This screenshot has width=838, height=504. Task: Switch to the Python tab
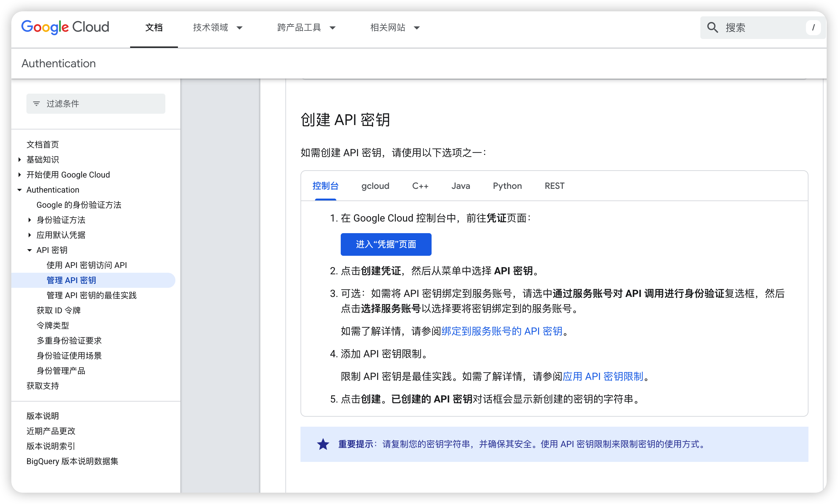(x=507, y=186)
